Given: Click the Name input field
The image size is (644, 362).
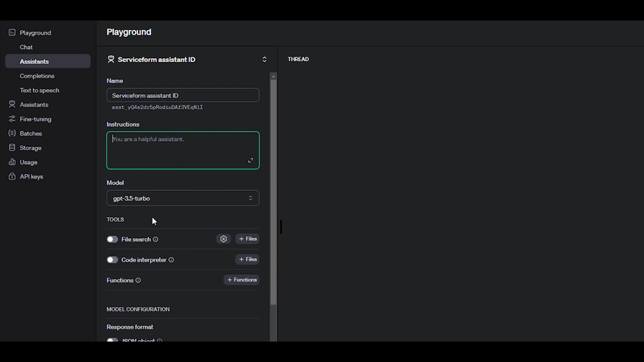Looking at the screenshot, I should (183, 95).
